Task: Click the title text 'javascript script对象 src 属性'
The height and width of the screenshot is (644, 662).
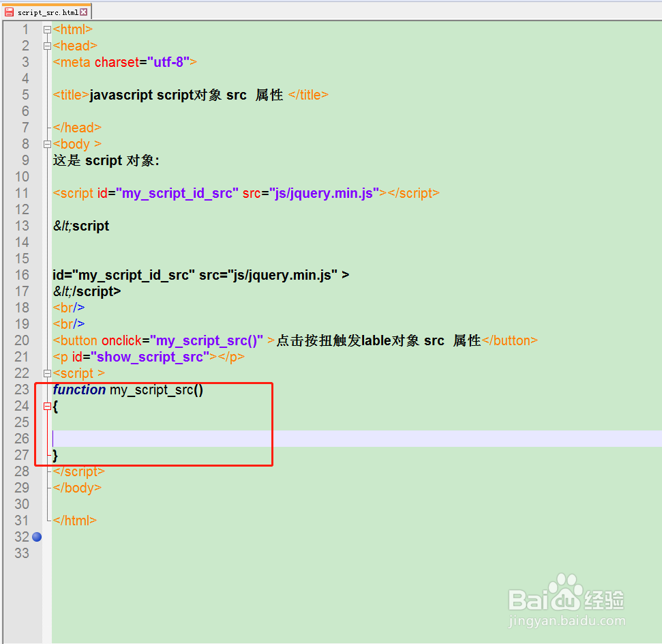Action: pos(187,95)
